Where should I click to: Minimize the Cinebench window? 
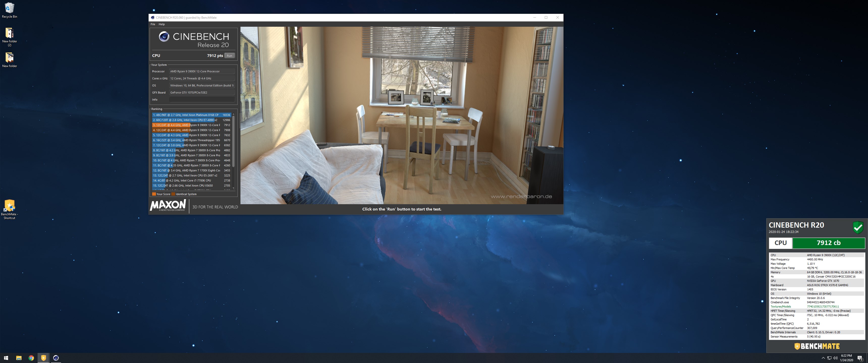pyautogui.click(x=534, y=17)
